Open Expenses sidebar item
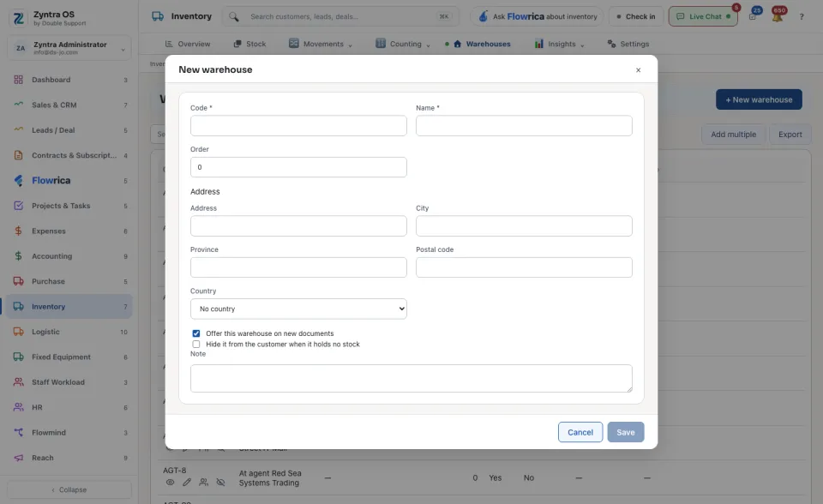 [x=69, y=231]
